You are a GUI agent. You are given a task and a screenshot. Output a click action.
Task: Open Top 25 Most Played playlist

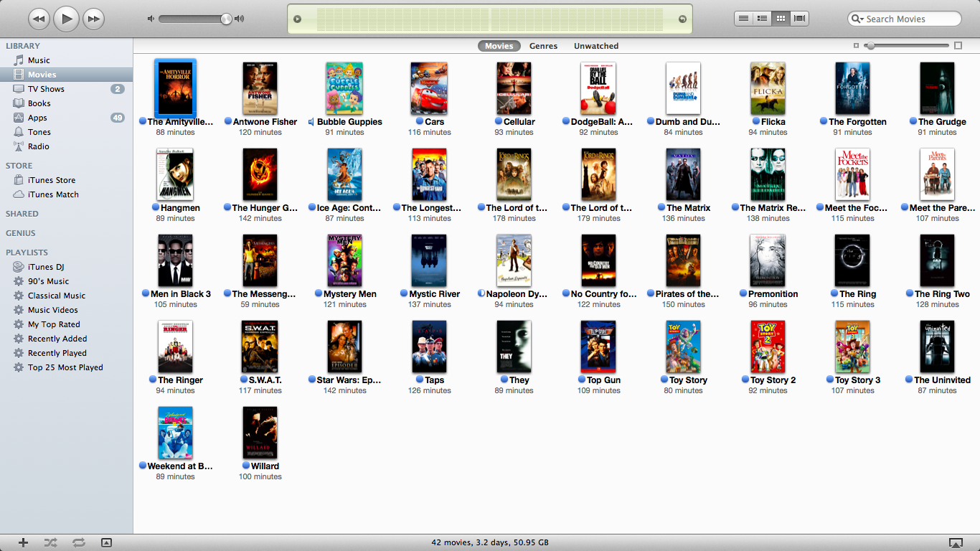pos(66,367)
